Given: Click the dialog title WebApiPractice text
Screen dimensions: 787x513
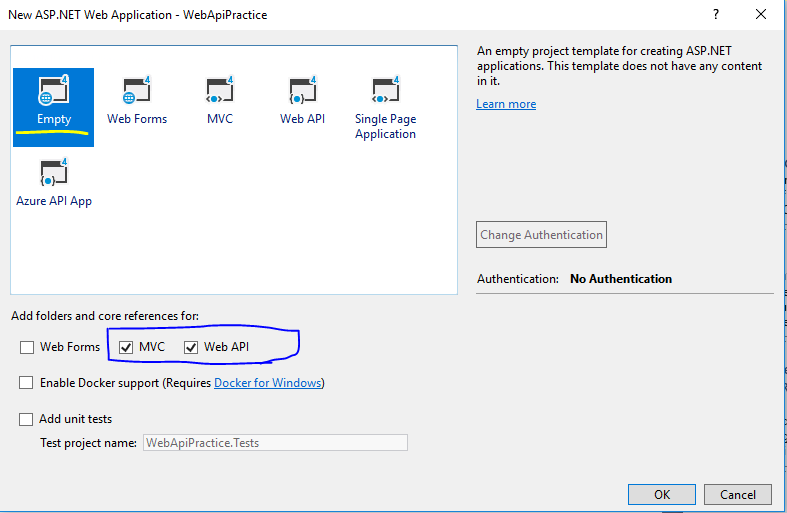Looking at the screenshot, I should point(225,15).
